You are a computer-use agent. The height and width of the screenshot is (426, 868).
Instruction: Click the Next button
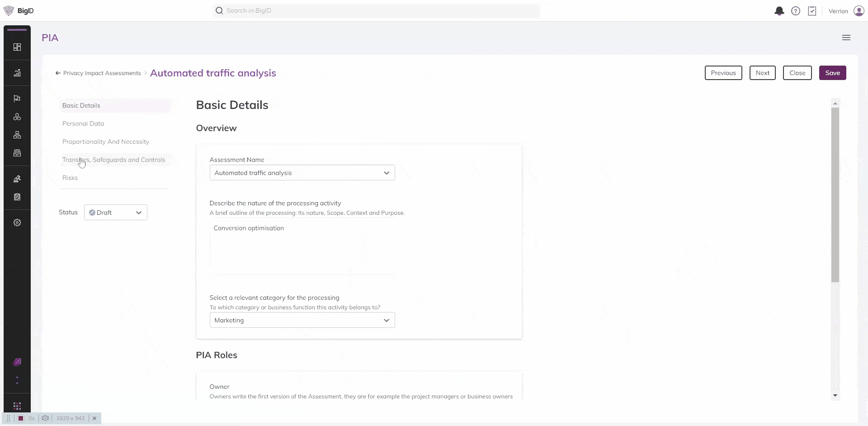coord(762,73)
